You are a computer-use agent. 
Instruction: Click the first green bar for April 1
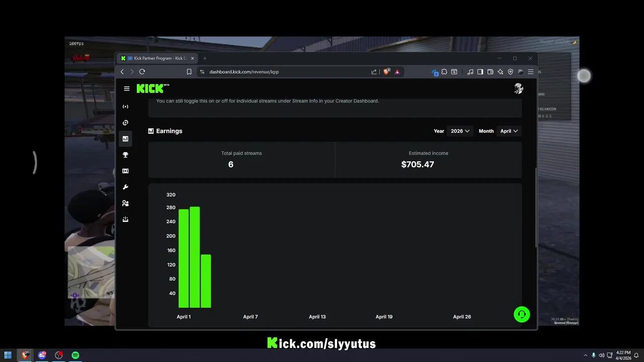pos(184,258)
